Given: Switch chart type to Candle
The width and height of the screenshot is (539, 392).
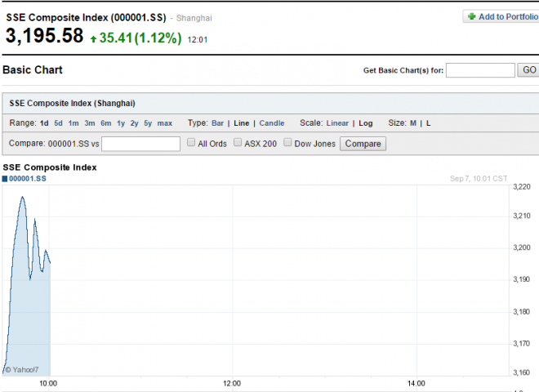Looking at the screenshot, I should pyautogui.click(x=272, y=123).
